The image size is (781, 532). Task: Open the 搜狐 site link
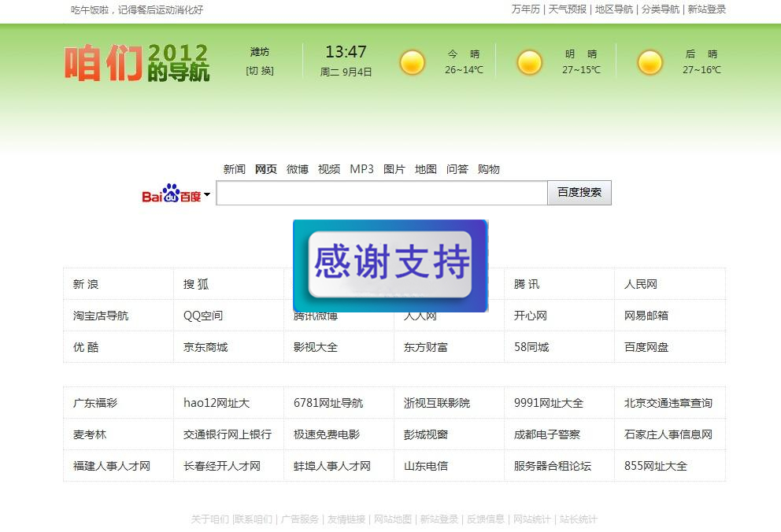[196, 284]
